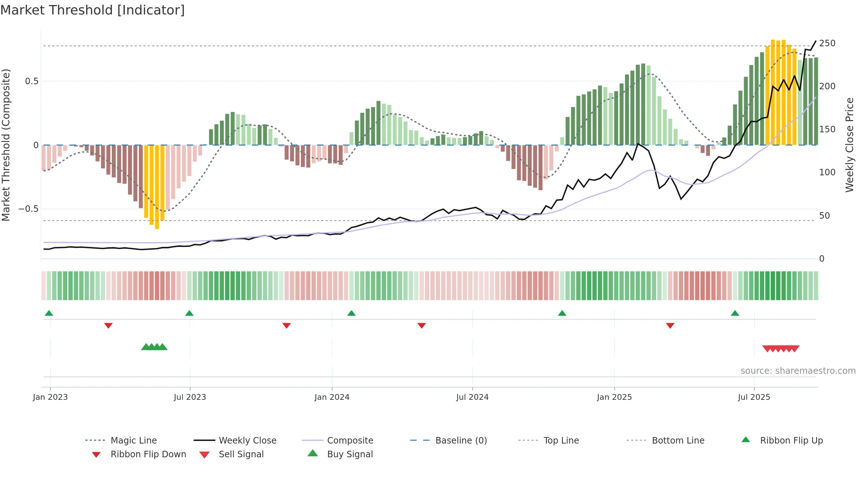The width and height of the screenshot is (868, 488).
Task: Toggle the Ribbon Flip Down legend entry
Action: click(x=139, y=454)
